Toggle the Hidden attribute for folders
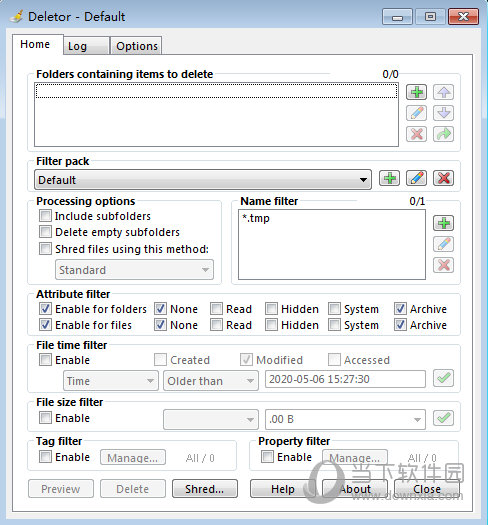Image resolution: width=488 pixels, height=525 pixels. point(271,309)
